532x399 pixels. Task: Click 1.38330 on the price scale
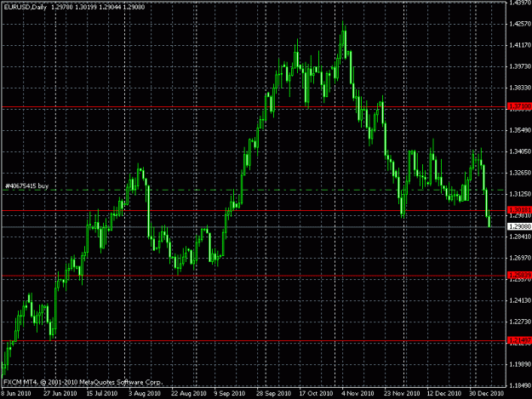(520, 88)
